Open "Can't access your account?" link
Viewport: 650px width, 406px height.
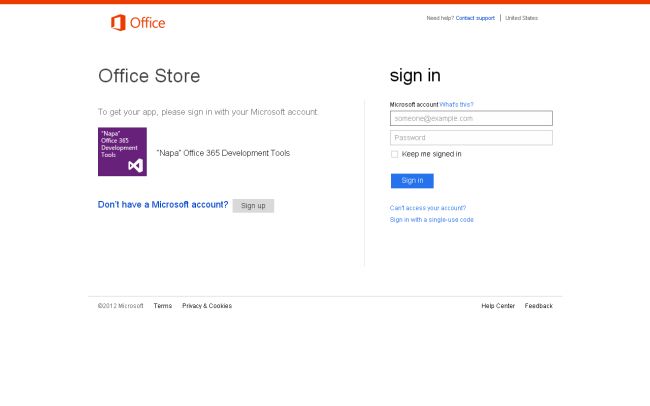point(428,208)
